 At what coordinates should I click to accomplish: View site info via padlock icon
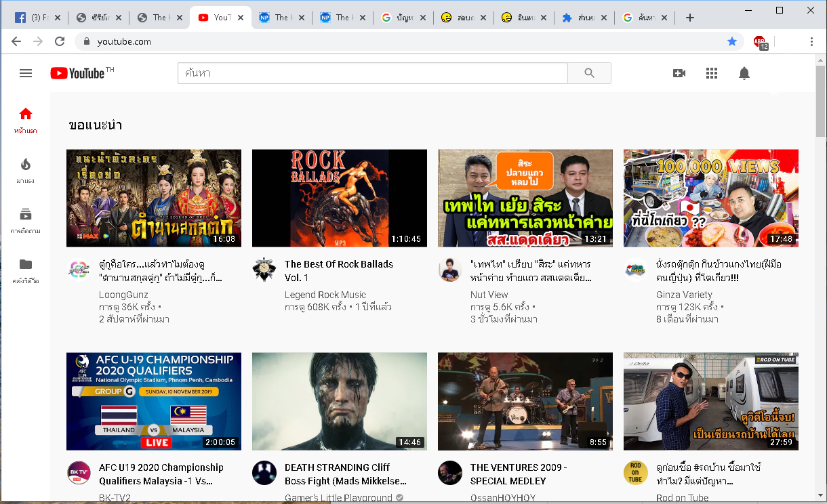pos(86,41)
